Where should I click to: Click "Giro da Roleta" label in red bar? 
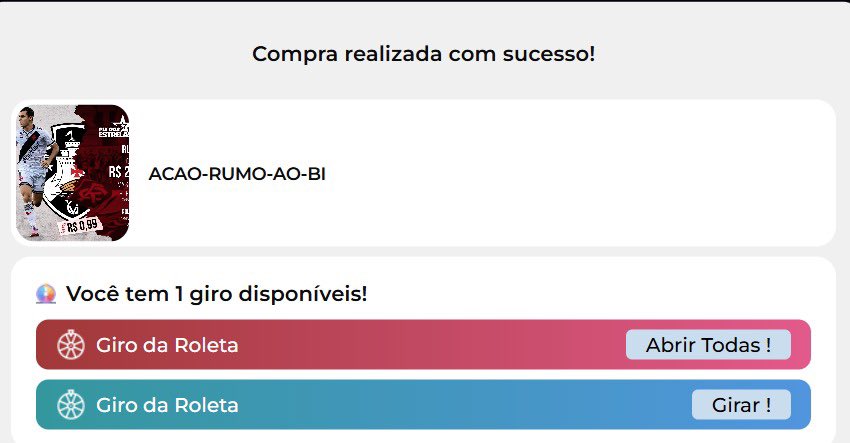167,346
